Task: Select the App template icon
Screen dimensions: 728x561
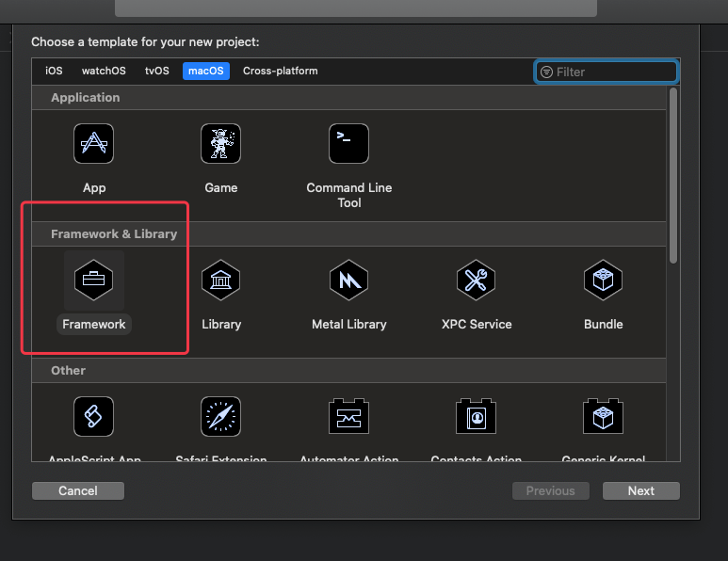Action: pyautogui.click(x=94, y=143)
